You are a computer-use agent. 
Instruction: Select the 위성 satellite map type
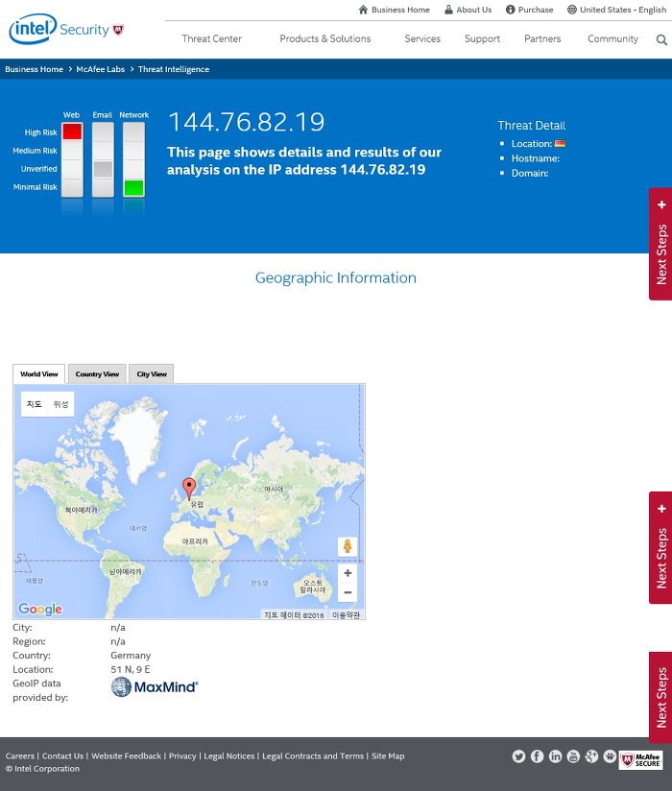(x=61, y=404)
